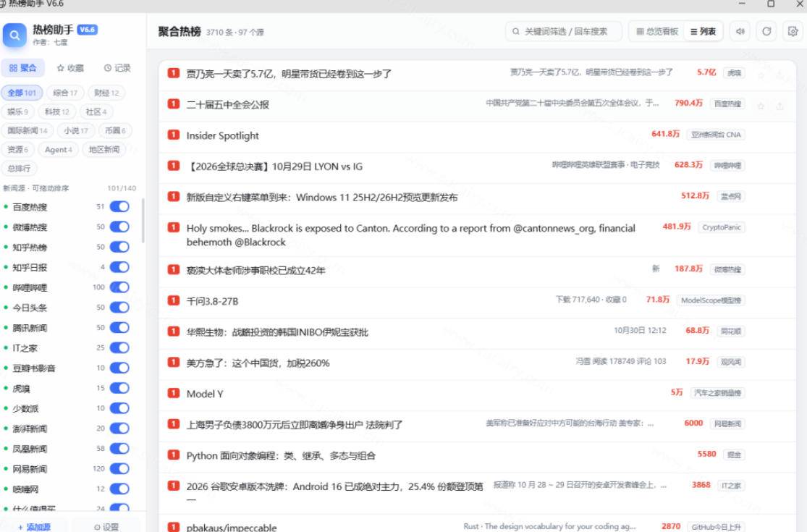Open Windows 11 25H2/26H2 news headline
Viewport: 807px width, 532px height.
click(x=321, y=197)
